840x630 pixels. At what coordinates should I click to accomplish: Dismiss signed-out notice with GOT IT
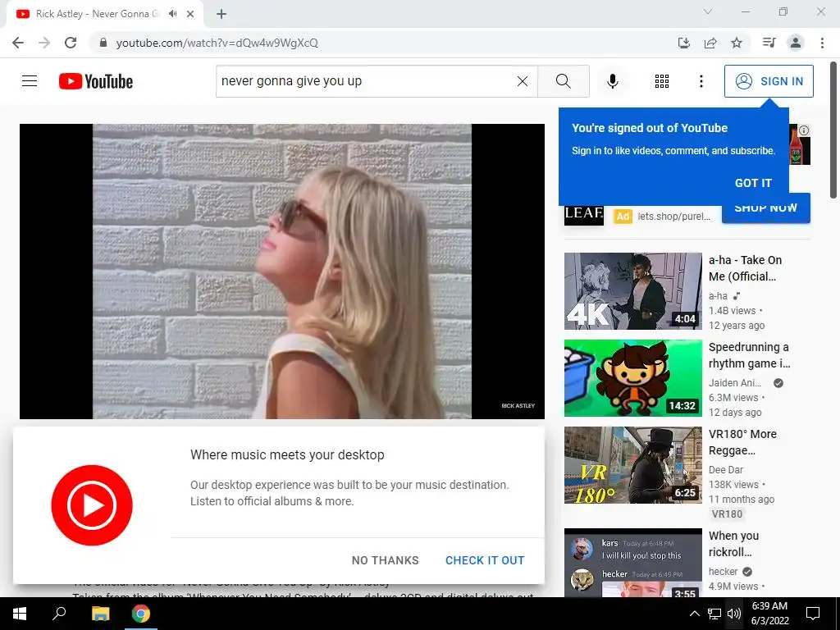click(753, 183)
